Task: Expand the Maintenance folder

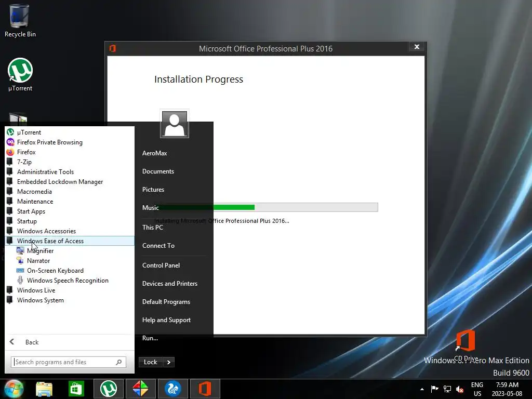Action: pos(70,201)
